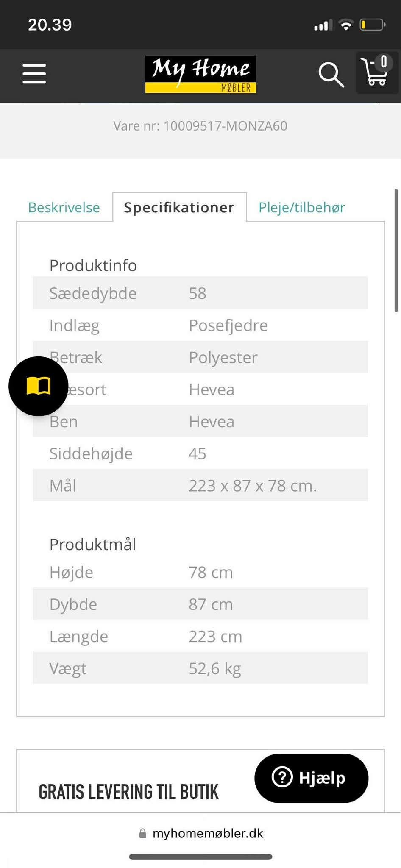This screenshot has width=401, height=868.
Task: Open the hamburger menu
Action: coord(34,74)
